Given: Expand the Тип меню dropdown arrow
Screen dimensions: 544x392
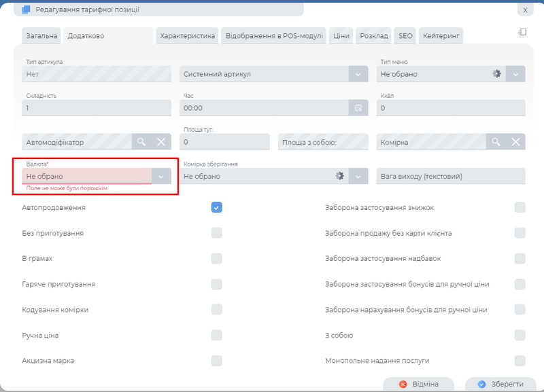Looking at the screenshot, I should pyautogui.click(x=516, y=73).
